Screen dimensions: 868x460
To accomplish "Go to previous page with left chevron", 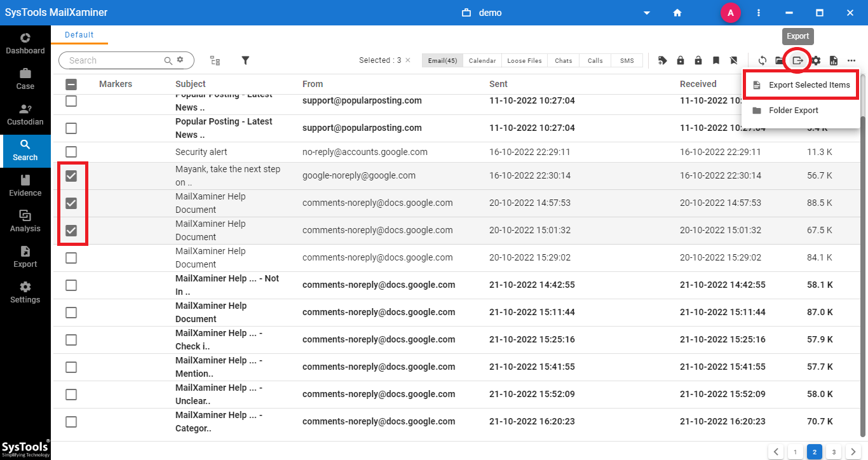I will coord(776,452).
